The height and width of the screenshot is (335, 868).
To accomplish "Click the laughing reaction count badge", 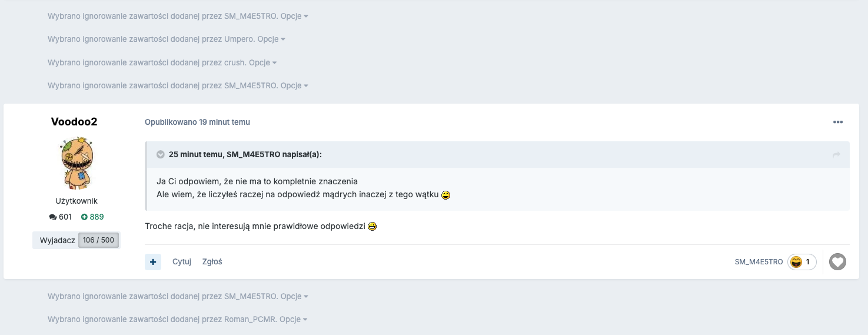I will click(802, 262).
